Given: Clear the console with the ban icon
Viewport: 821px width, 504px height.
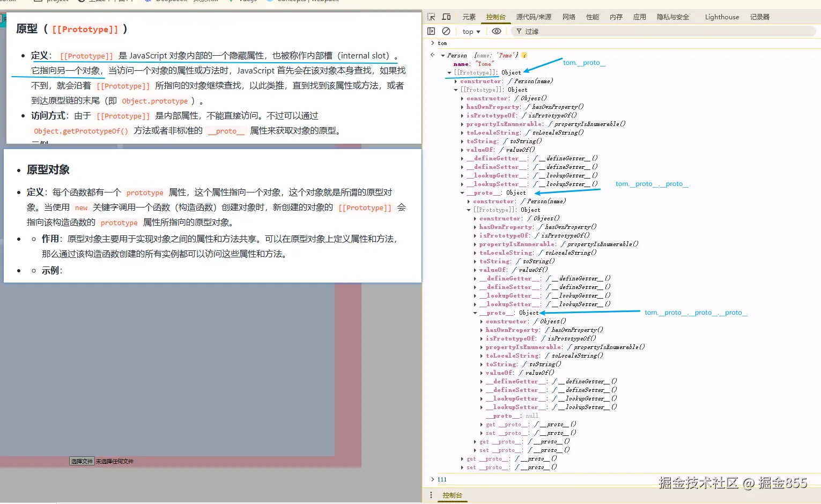Looking at the screenshot, I should [x=446, y=31].
